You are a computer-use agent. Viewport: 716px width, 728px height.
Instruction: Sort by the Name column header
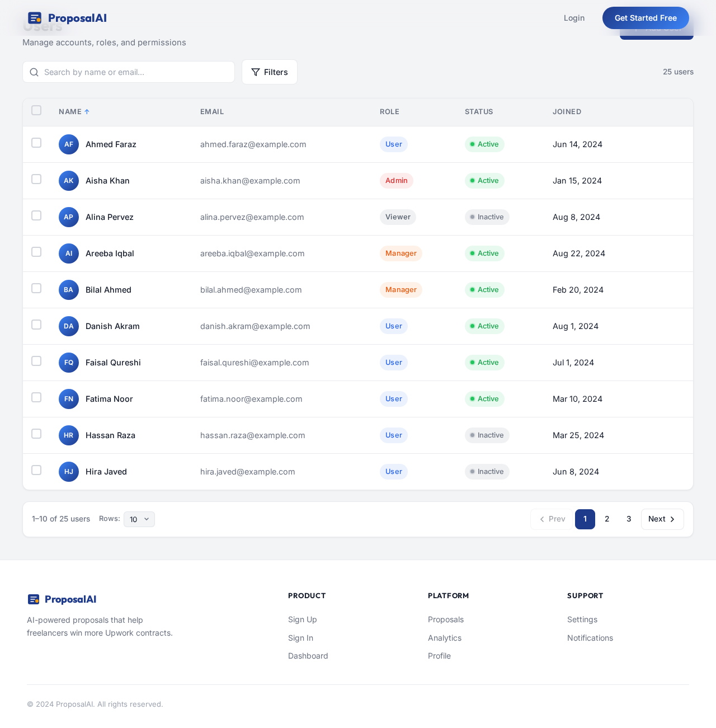(74, 112)
